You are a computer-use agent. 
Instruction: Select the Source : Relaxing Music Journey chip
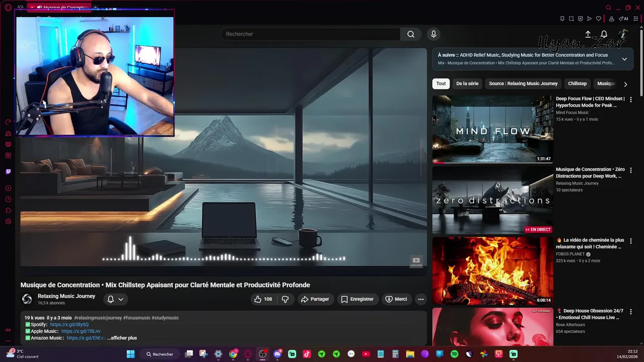coord(523,83)
